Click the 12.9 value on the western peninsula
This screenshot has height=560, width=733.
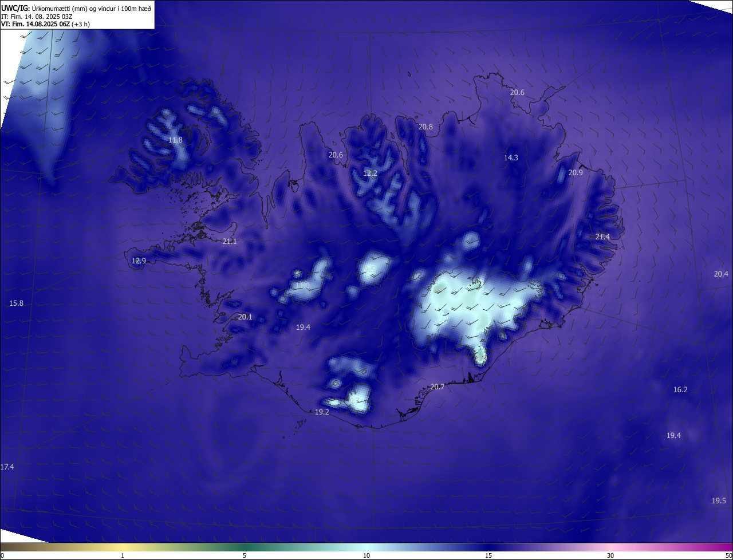coord(139,261)
